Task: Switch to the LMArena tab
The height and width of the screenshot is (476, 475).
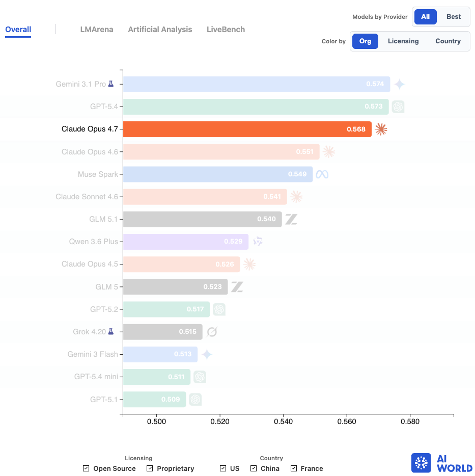Action: coord(97,30)
